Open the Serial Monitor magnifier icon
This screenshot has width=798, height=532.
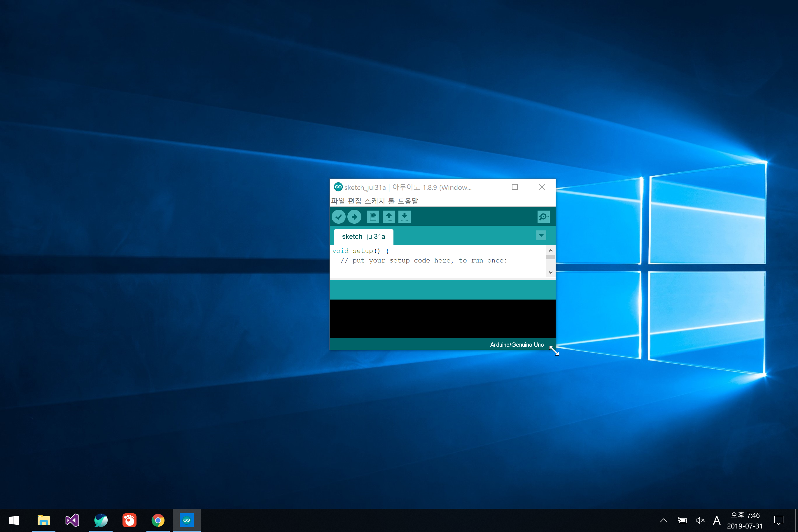click(543, 217)
